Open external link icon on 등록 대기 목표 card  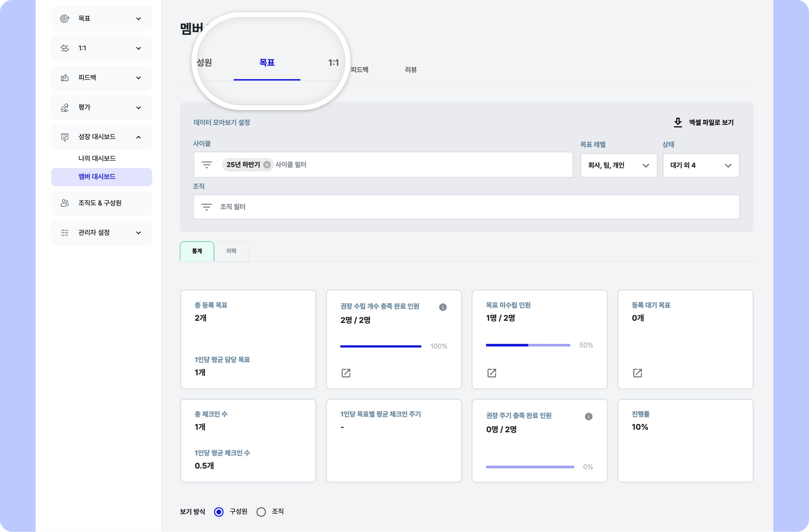pyautogui.click(x=637, y=373)
